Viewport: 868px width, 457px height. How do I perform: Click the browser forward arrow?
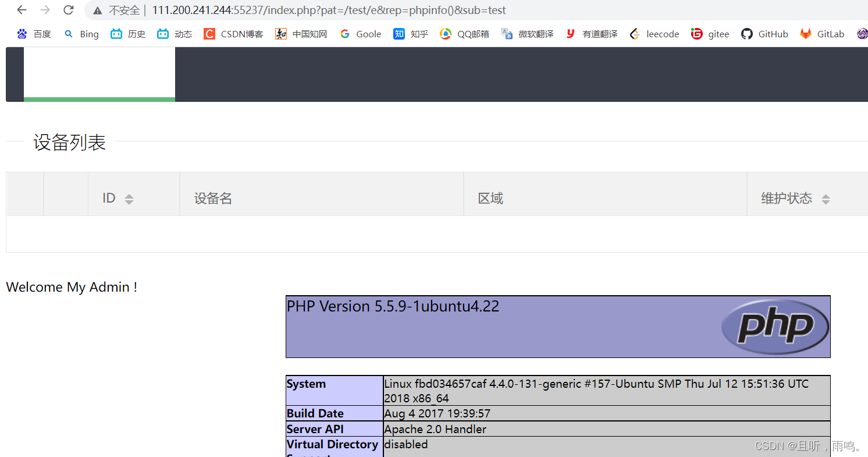tap(45, 10)
